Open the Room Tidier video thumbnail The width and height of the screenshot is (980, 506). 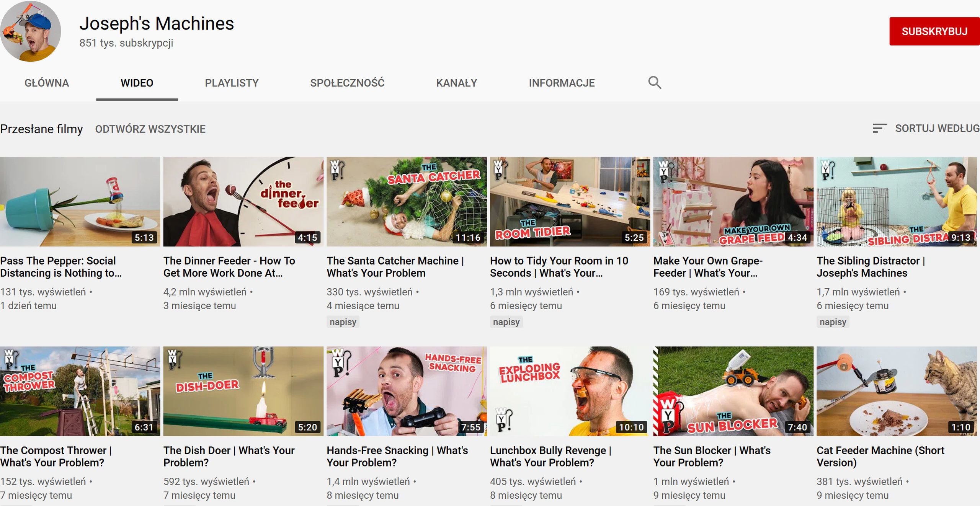(x=570, y=201)
